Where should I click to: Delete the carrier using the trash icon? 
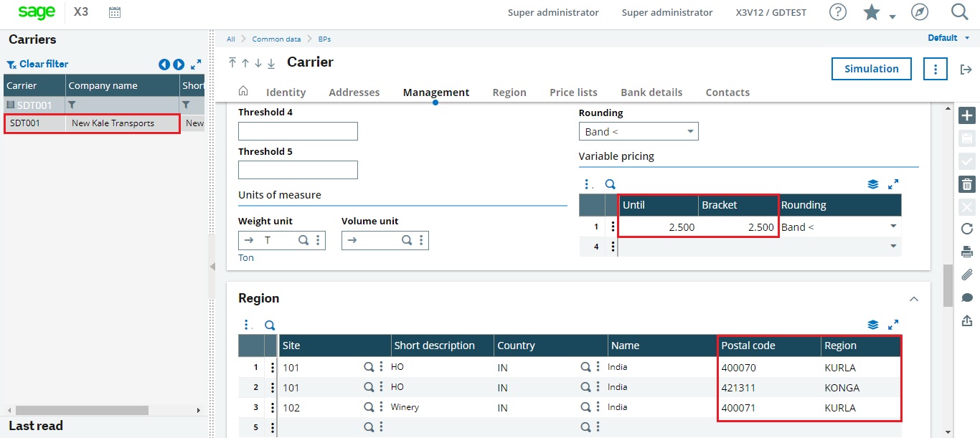coord(966,184)
